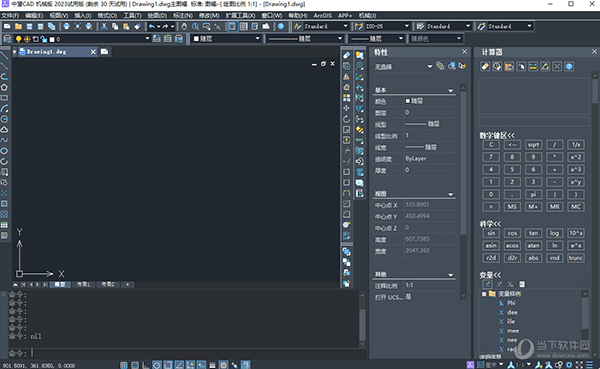Image resolution: width=600 pixels, height=369 pixels.
Task: Click the layer manager icon
Action: pos(7,39)
